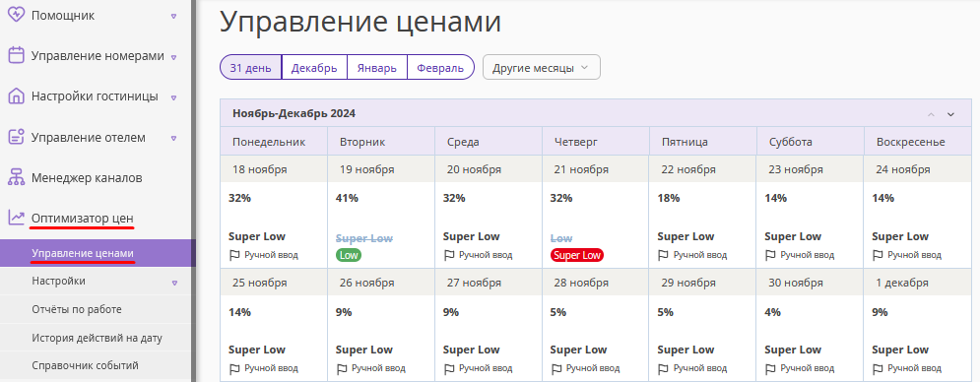Open the Другие месяцы dropdown
Image resolution: width=980 pixels, height=382 pixels.
542,68
